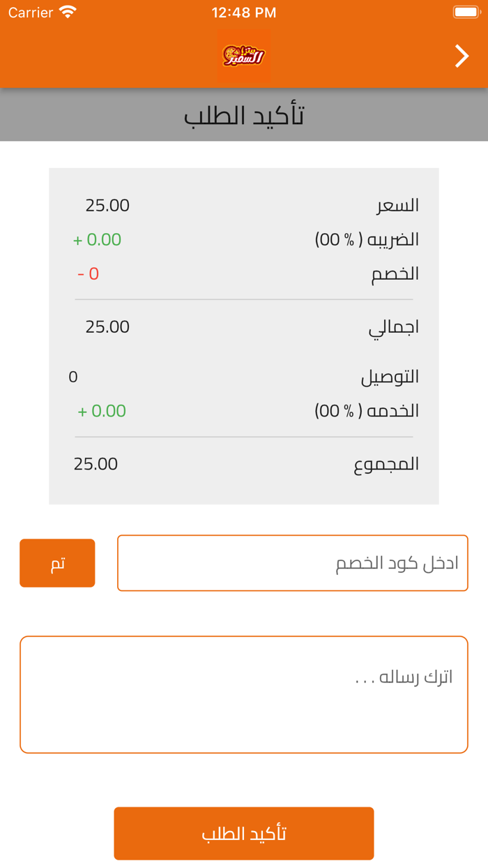
Task: Tap the تم button to apply discount
Action: click(x=57, y=563)
